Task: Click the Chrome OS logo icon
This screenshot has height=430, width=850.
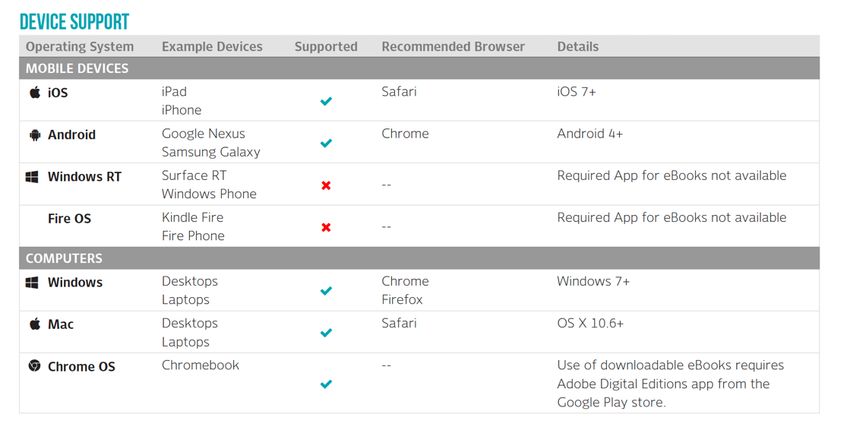Action: 35,366
